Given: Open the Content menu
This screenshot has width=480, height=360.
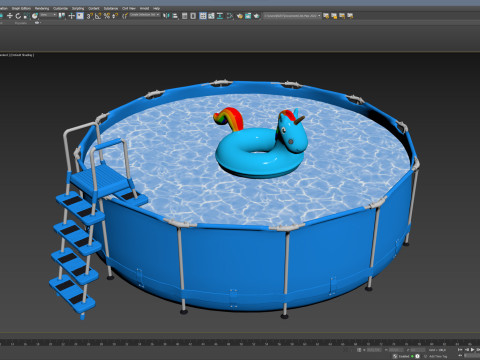Looking at the screenshot, I should 94,8.
